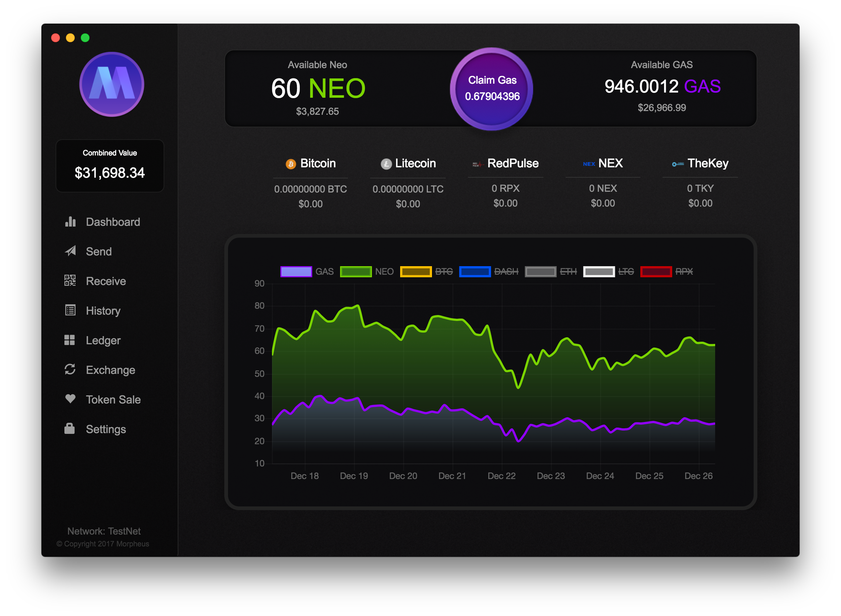Click the Morpheus logo in sidebar
This screenshot has width=841, height=616.
[111, 84]
